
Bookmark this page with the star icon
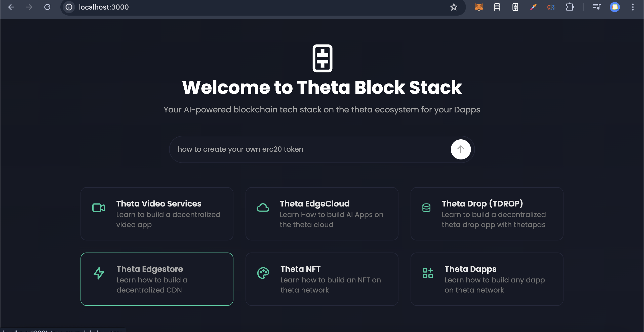click(454, 7)
